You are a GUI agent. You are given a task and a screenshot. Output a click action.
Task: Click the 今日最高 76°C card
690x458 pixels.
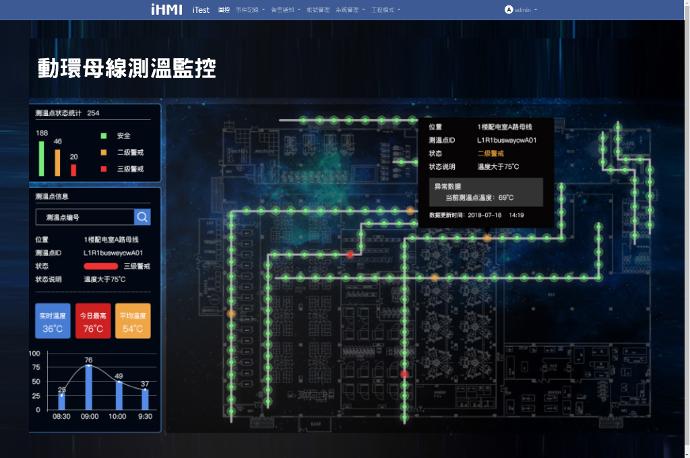(x=93, y=322)
